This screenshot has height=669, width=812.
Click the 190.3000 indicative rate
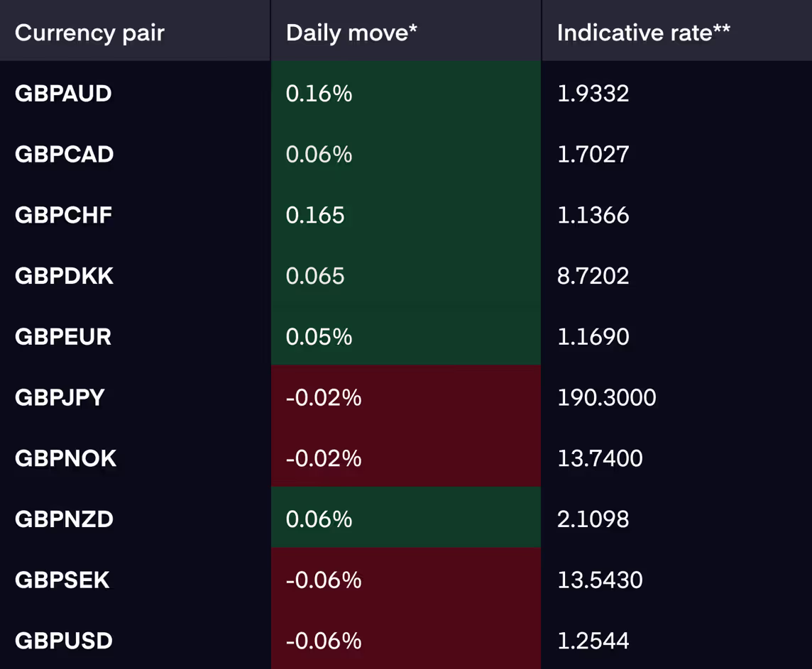[x=606, y=397]
